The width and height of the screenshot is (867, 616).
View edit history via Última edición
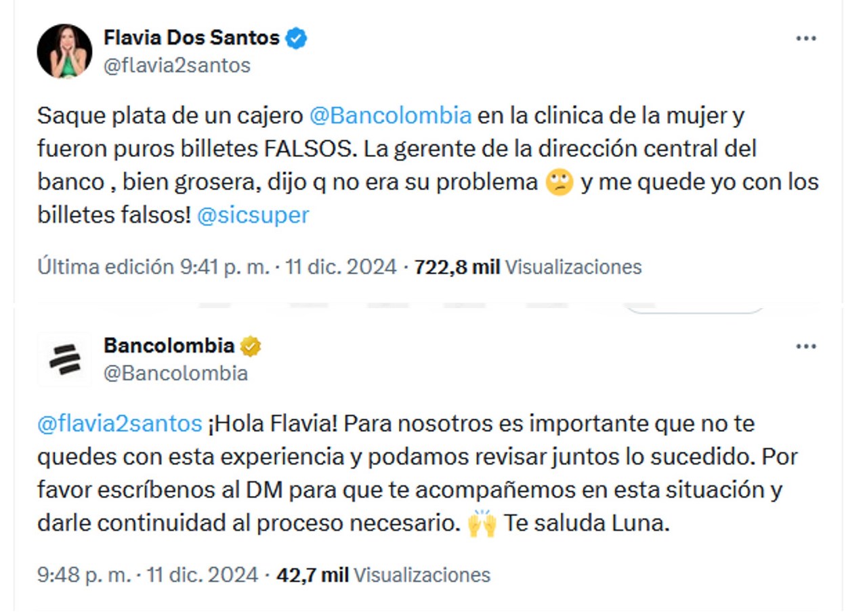pyautogui.click(x=106, y=267)
